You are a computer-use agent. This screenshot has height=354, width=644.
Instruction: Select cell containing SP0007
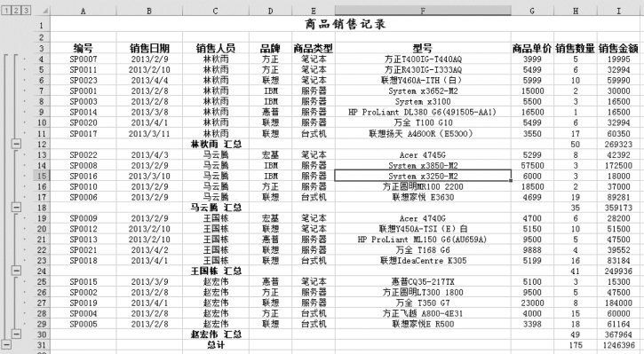click(x=83, y=59)
